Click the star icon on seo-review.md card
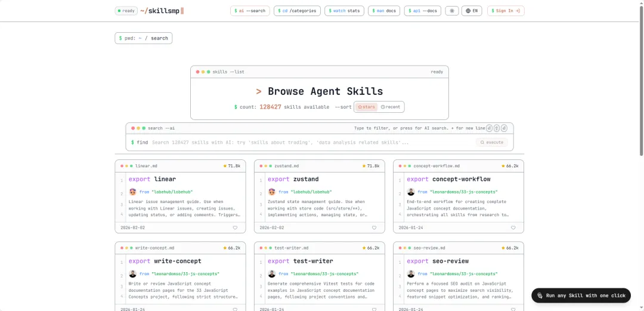 503,248
